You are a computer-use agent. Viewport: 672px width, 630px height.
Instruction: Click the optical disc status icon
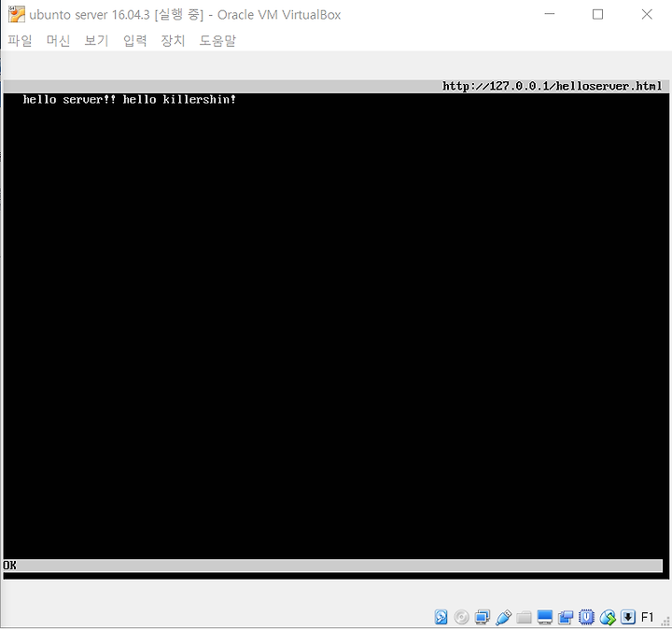(x=462, y=617)
